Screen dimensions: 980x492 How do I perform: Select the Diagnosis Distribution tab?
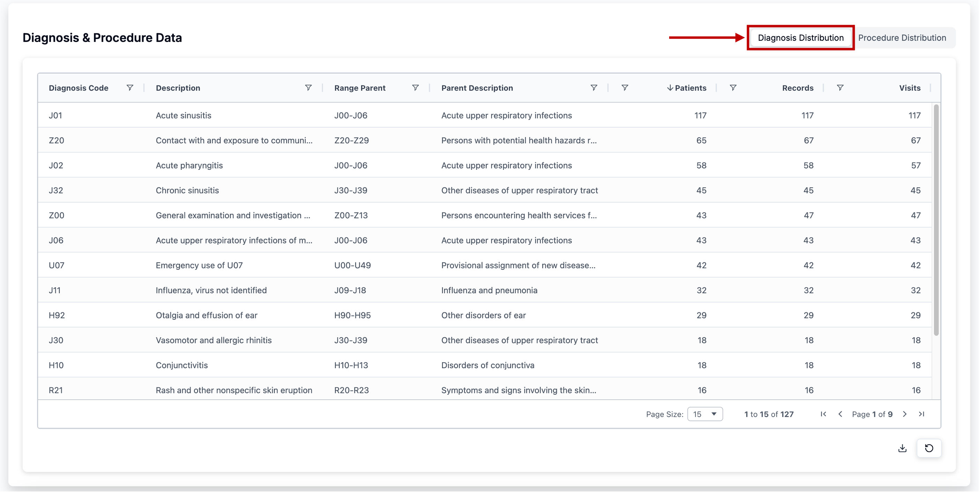tap(800, 38)
